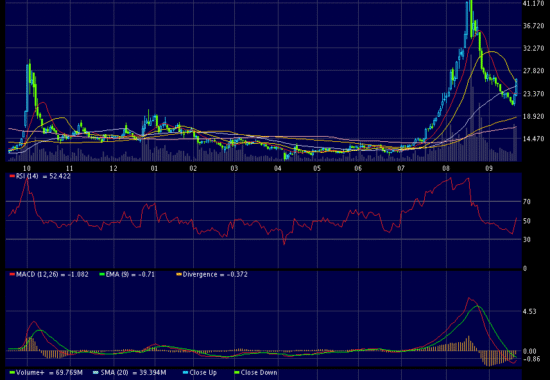
Task: Click the 41.170 price axis label
Action: click(533, 4)
